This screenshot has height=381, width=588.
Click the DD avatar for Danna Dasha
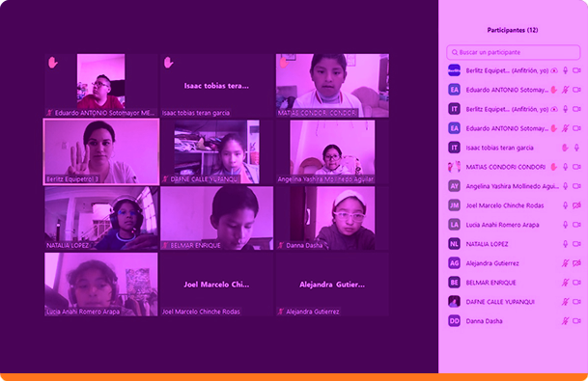click(454, 320)
